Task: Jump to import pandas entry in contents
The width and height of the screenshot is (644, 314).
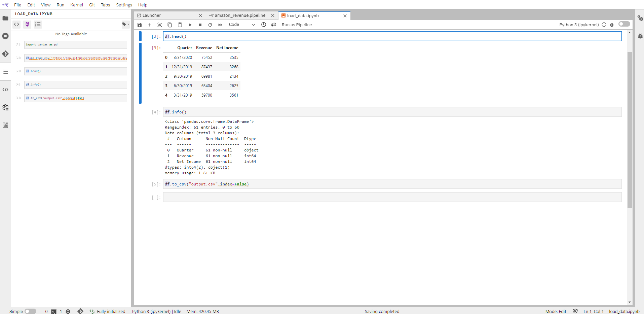Action: [x=75, y=44]
